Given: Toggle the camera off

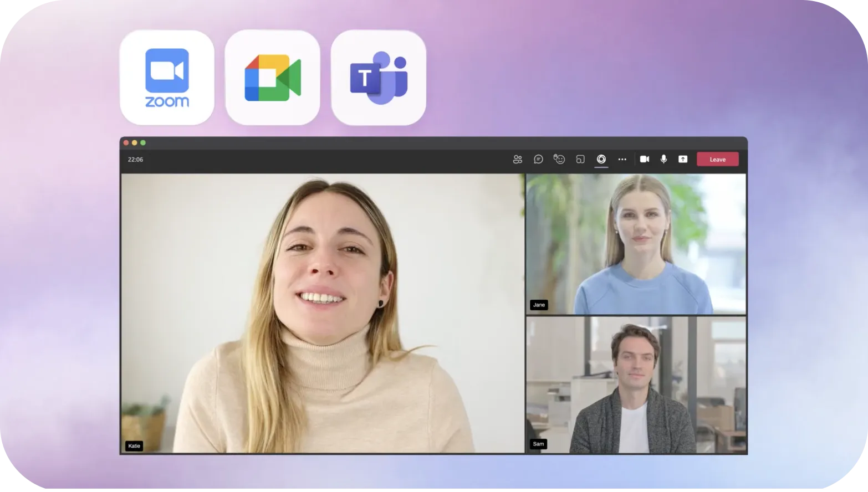Looking at the screenshot, I should (x=645, y=159).
